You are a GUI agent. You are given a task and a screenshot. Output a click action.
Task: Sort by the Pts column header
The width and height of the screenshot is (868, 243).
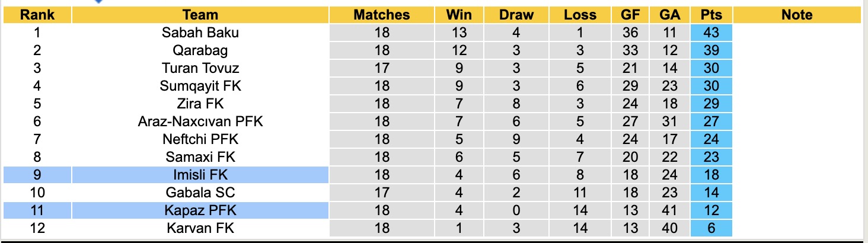(x=711, y=15)
